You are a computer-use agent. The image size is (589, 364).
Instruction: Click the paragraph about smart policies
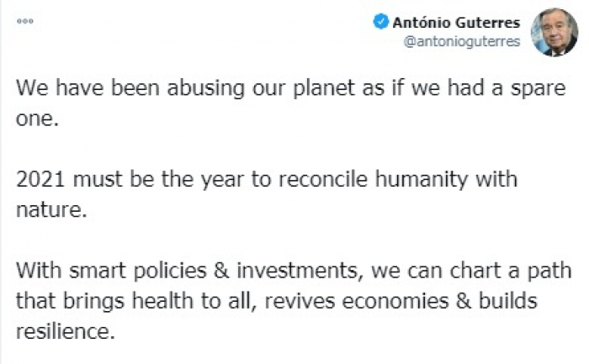(x=294, y=301)
